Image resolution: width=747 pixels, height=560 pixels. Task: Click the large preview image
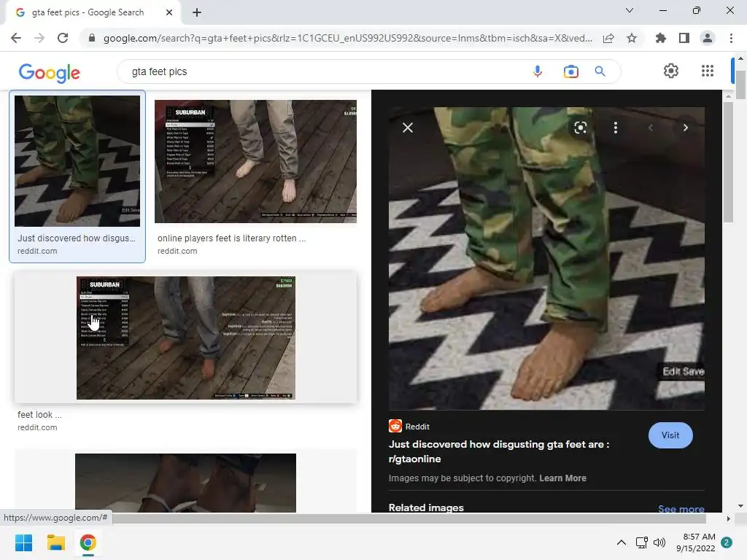(x=546, y=258)
